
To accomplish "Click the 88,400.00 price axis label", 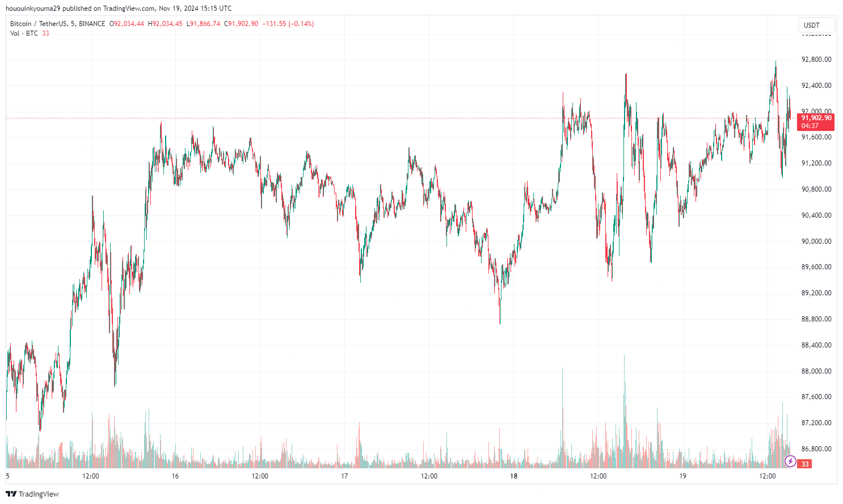I will click(x=816, y=345).
